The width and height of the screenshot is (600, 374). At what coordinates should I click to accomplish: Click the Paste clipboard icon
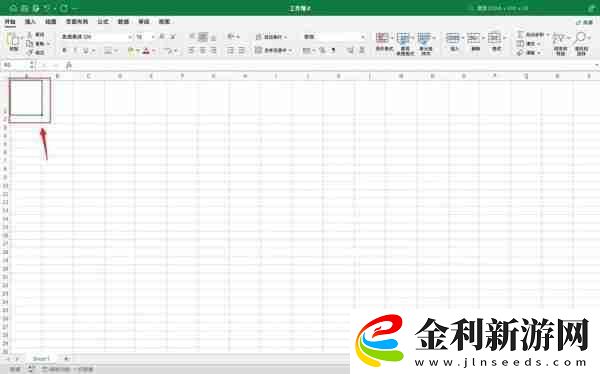14,40
